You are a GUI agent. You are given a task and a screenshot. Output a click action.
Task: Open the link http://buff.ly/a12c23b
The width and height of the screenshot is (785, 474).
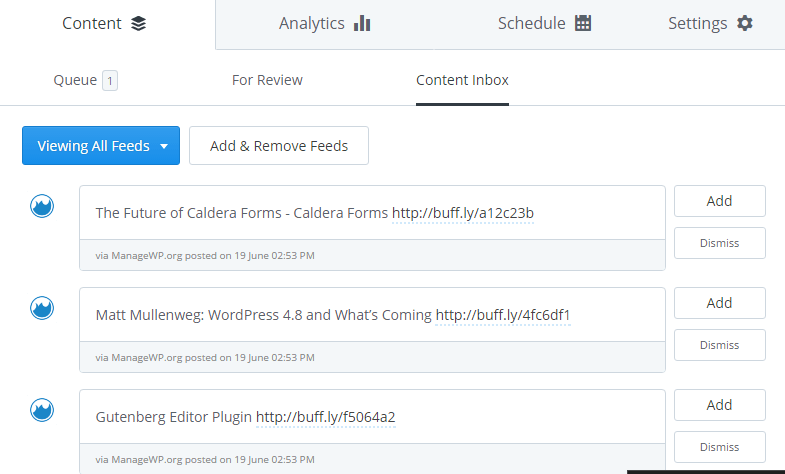pyautogui.click(x=463, y=213)
